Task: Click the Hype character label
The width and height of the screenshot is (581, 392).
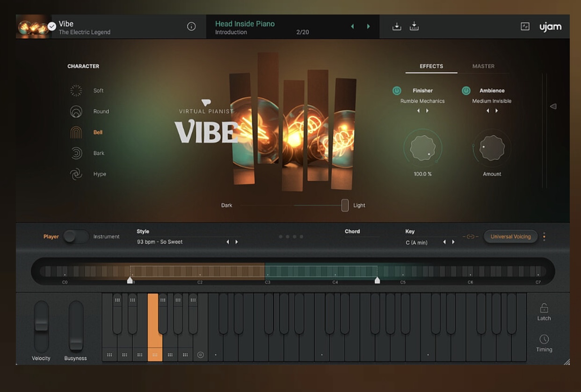Action: (x=100, y=174)
